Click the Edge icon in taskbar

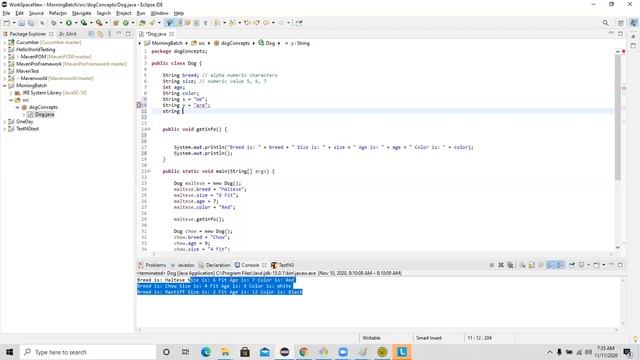205,352
